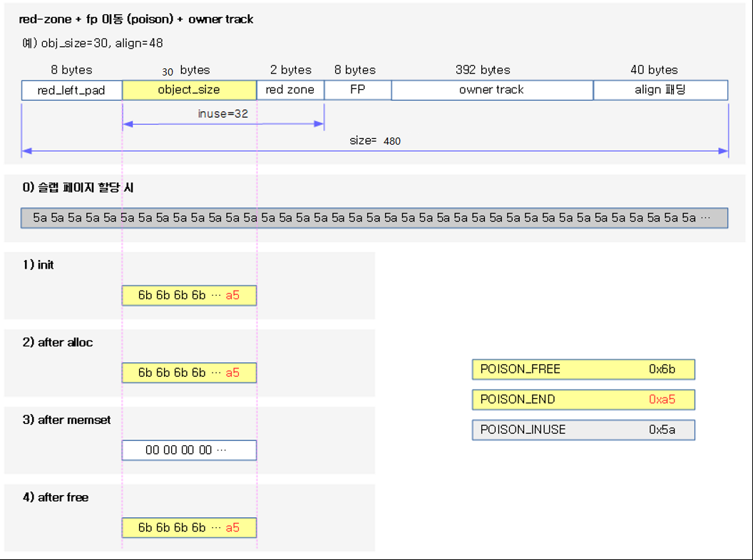This screenshot has height=560, width=753.
Task: Select the red zone segment
Action: click(x=290, y=90)
